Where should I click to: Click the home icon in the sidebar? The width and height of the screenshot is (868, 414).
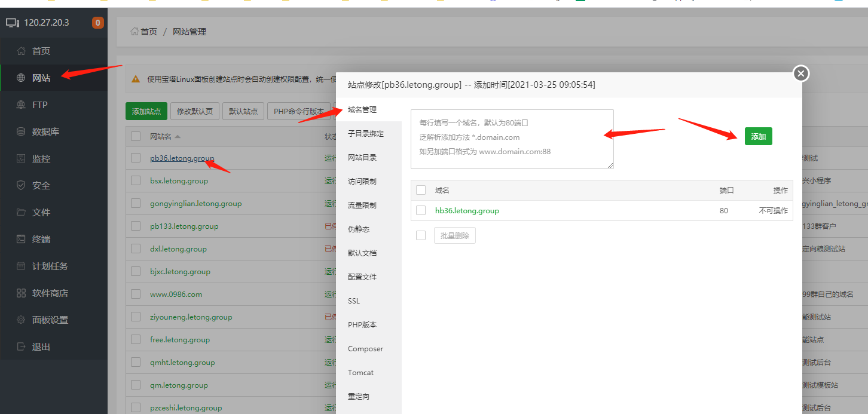pos(21,51)
